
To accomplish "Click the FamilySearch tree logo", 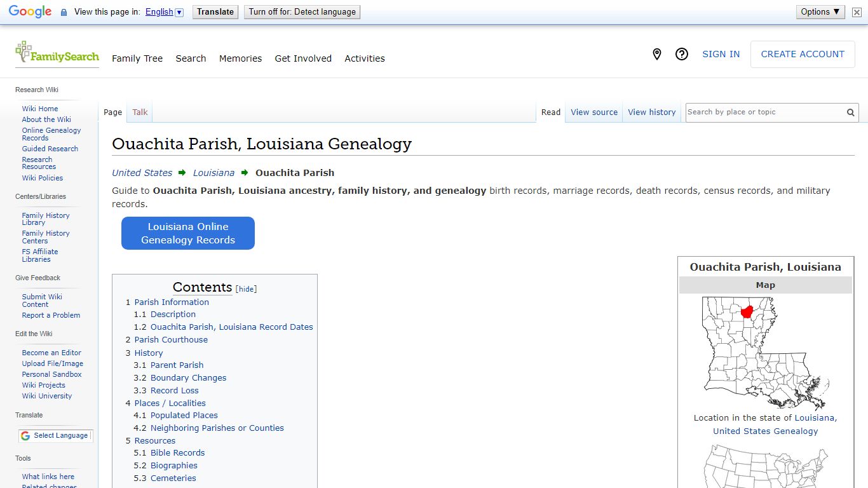I will [x=57, y=53].
